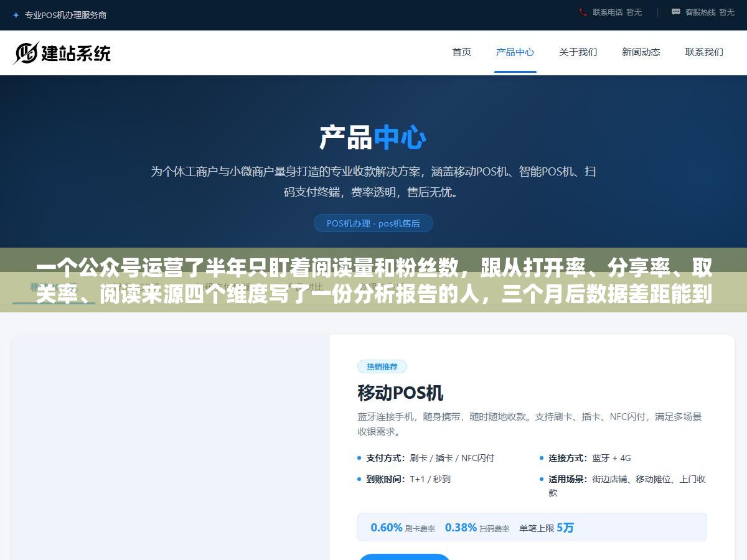Screen dimensions: 747x560
Task: Open the 移动POS机 product title
Action: click(x=400, y=393)
